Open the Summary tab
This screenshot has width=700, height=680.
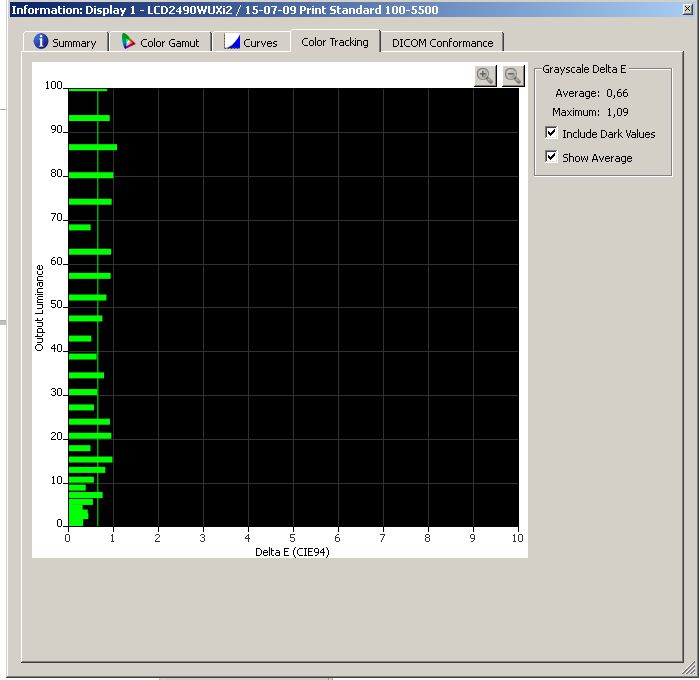[x=66, y=42]
